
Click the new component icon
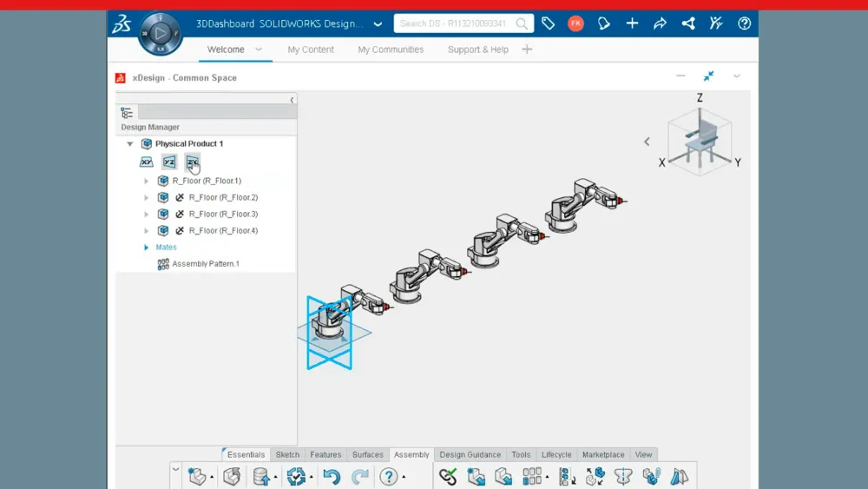(196, 476)
